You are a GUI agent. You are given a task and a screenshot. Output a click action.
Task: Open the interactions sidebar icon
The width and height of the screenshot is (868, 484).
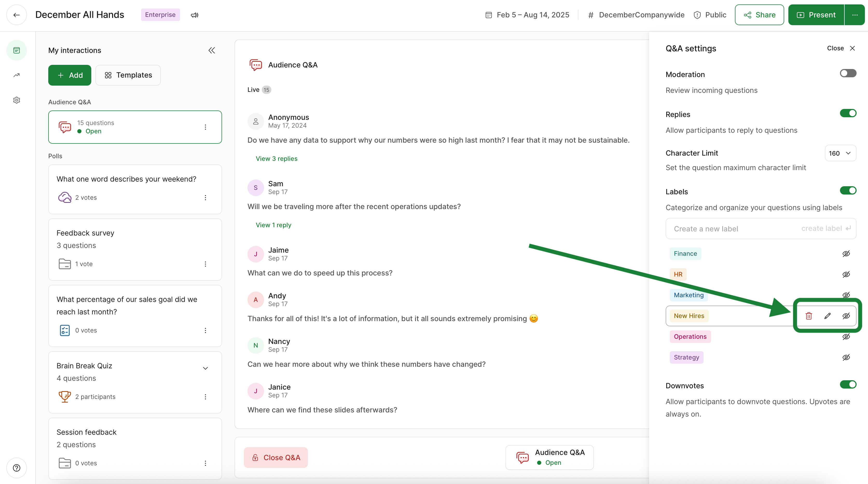(x=17, y=50)
